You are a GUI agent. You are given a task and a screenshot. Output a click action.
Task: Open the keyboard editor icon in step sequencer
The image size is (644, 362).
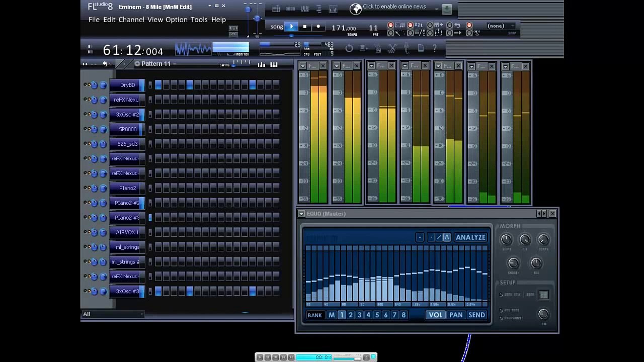tap(274, 64)
